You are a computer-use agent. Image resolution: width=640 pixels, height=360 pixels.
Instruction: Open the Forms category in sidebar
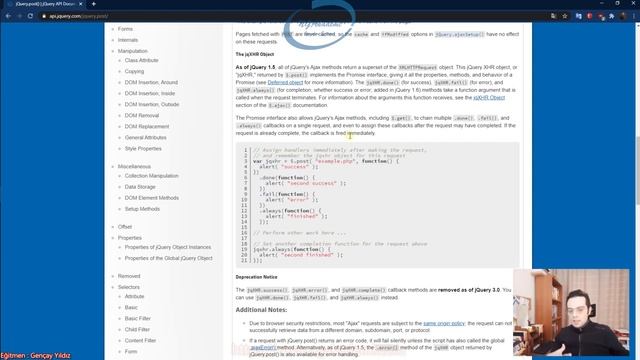pyautogui.click(x=125, y=29)
